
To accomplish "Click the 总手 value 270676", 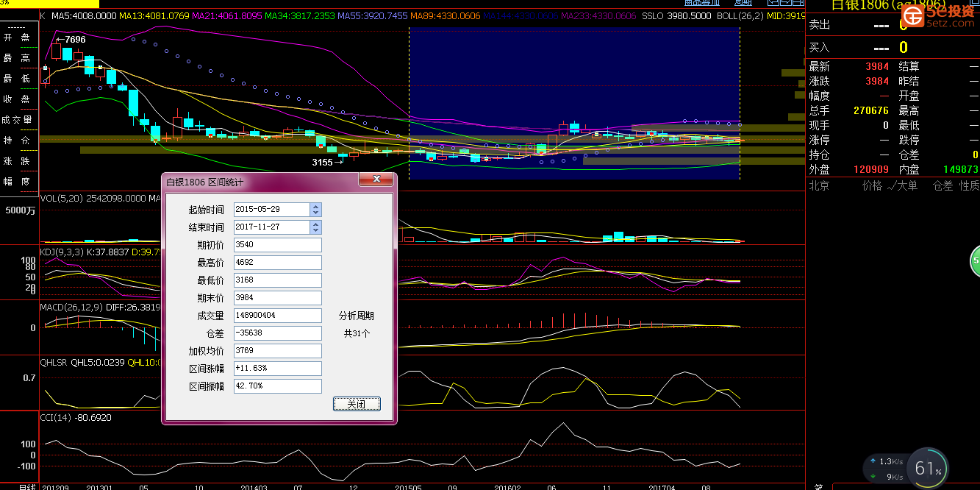I will 871,110.
